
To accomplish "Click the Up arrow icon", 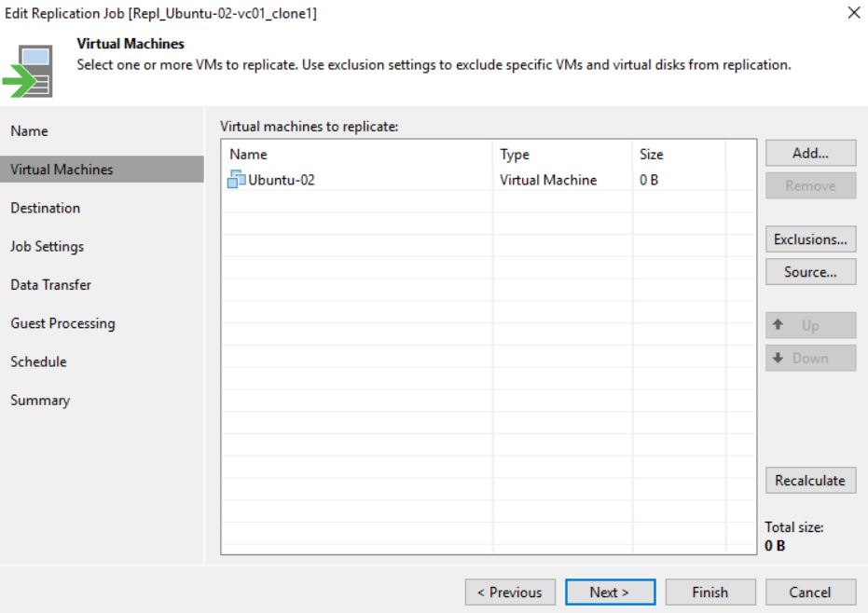I will pyautogui.click(x=778, y=325).
